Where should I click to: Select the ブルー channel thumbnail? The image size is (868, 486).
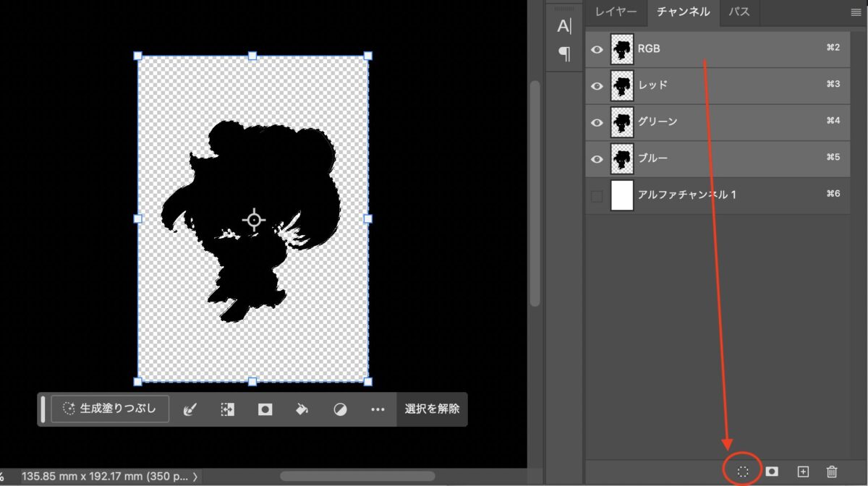pos(622,158)
